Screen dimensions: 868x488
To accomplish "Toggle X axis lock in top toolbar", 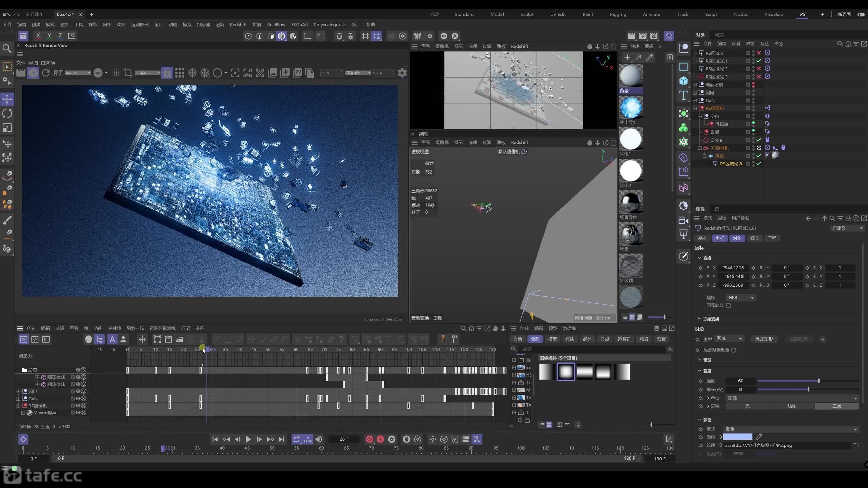I will pos(38,36).
